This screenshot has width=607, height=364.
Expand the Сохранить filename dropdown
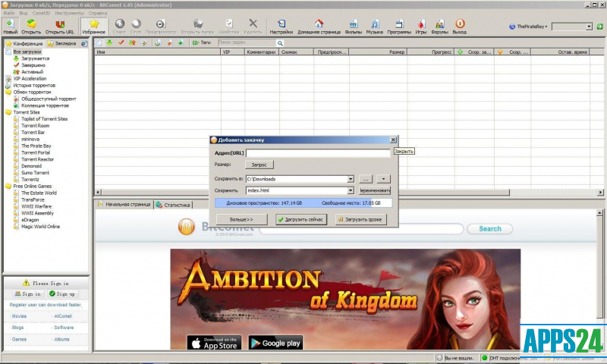[351, 190]
